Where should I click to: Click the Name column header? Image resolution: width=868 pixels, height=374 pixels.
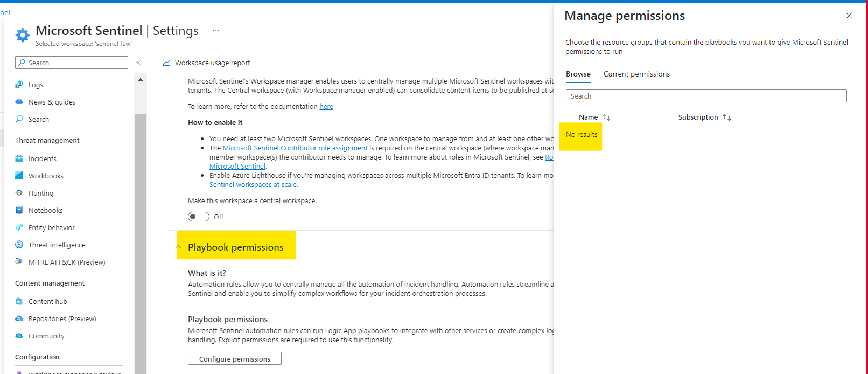tap(588, 117)
